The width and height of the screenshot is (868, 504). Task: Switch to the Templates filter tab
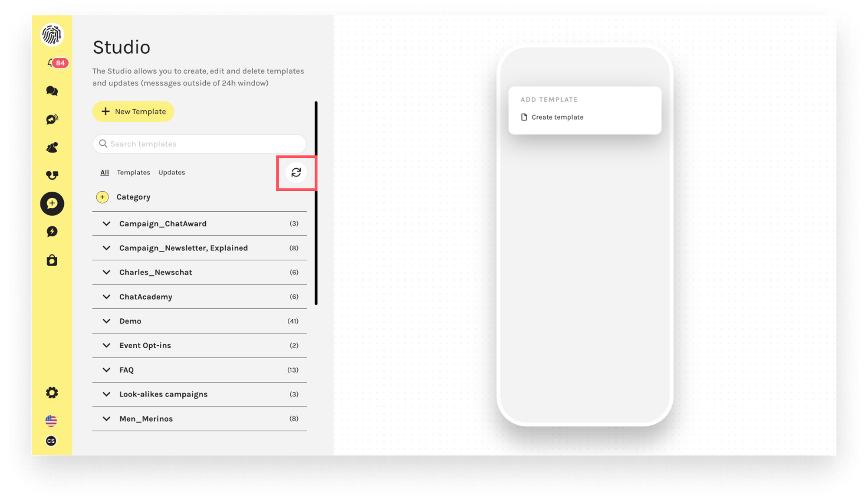click(133, 172)
